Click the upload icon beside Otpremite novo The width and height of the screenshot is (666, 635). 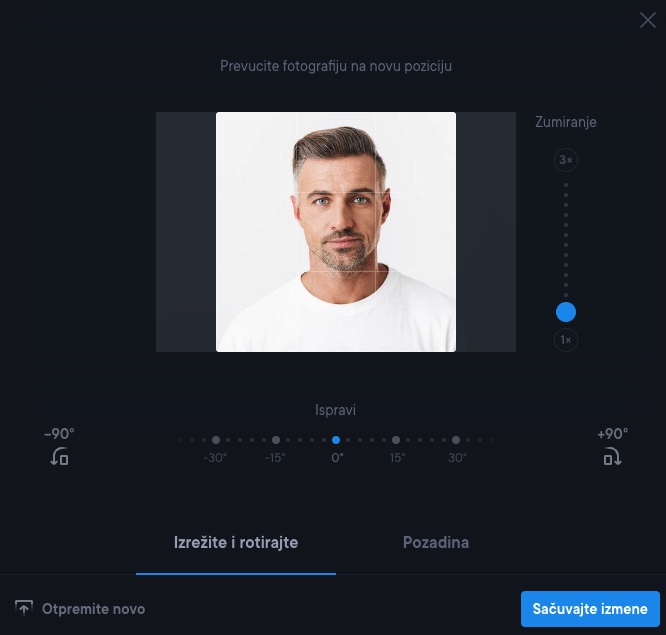[x=24, y=608]
